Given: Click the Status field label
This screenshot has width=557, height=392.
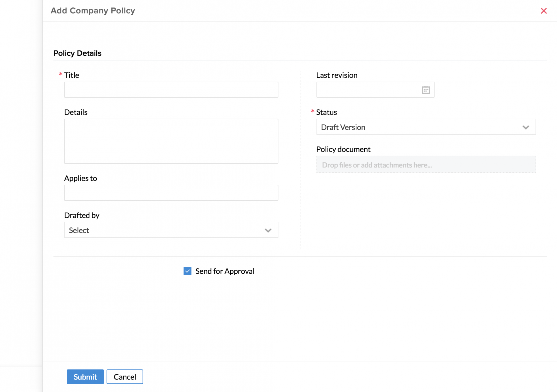Looking at the screenshot, I should 326,112.
